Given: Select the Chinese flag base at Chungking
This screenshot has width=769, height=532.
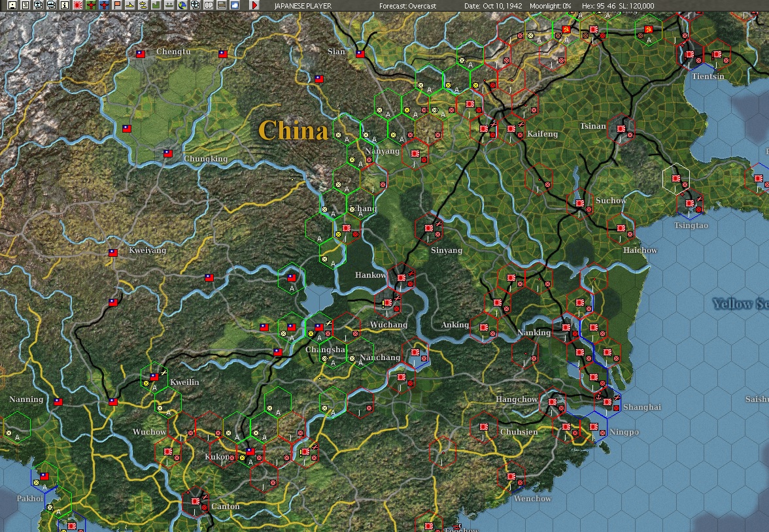Looking at the screenshot, I should point(167,153).
